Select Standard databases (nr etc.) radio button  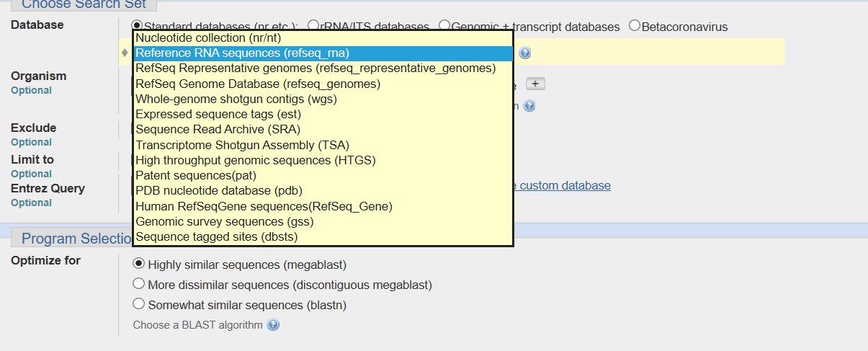138,26
